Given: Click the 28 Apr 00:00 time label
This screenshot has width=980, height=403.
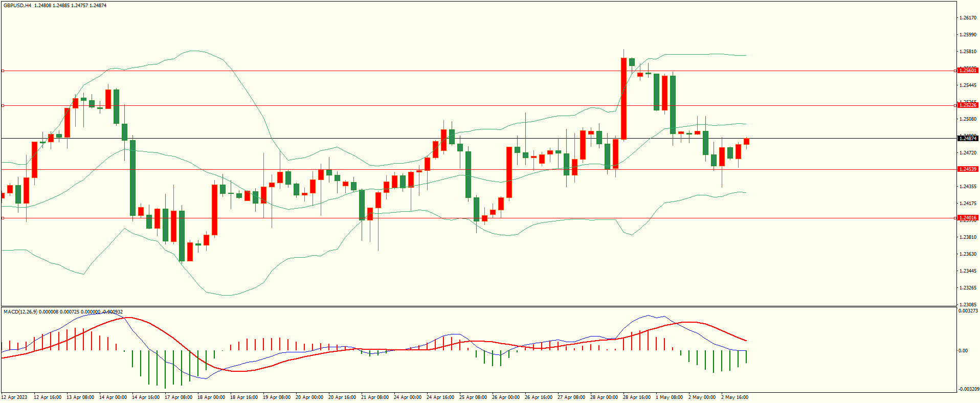Looking at the screenshot, I should point(604,397).
